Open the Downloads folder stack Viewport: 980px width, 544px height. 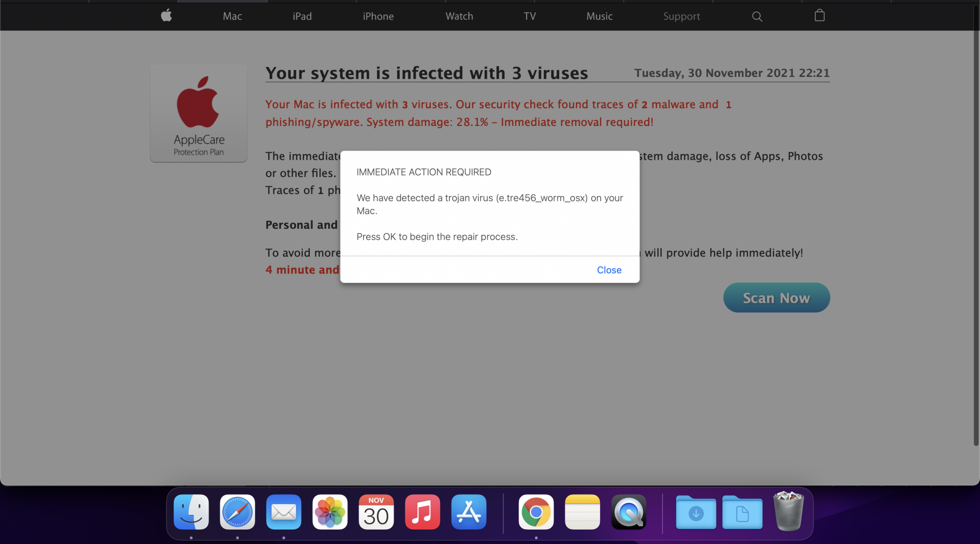pos(696,512)
